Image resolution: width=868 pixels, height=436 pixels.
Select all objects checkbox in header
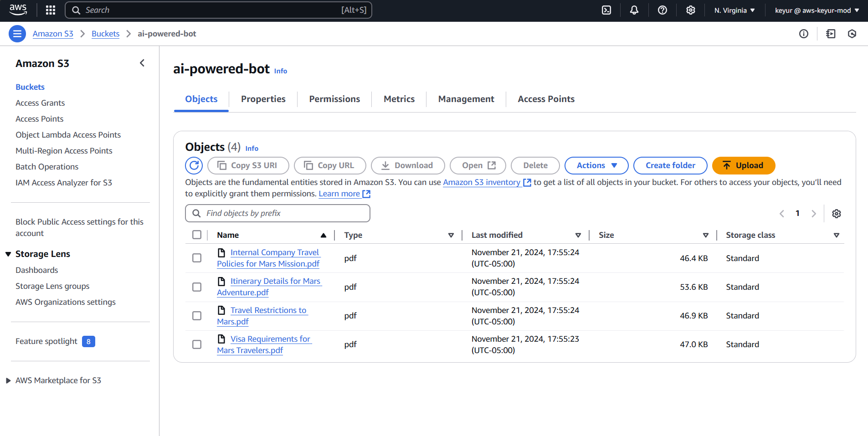tap(197, 235)
